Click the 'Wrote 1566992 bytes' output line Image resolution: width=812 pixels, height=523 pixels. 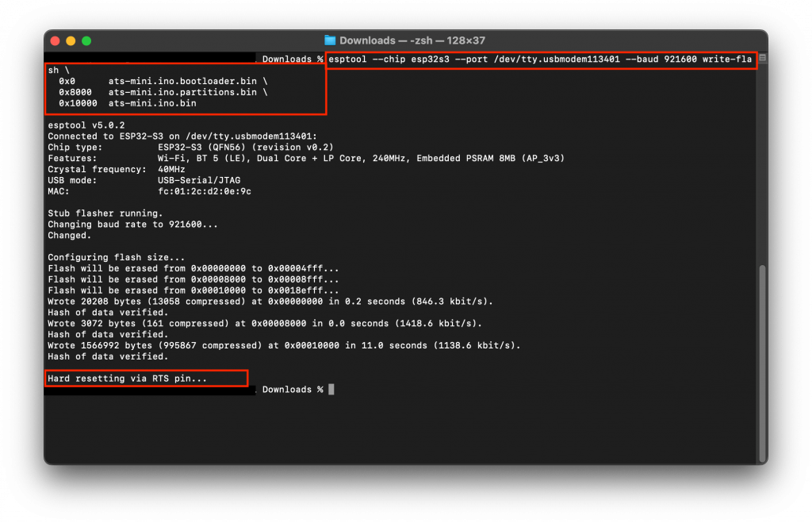click(283, 345)
